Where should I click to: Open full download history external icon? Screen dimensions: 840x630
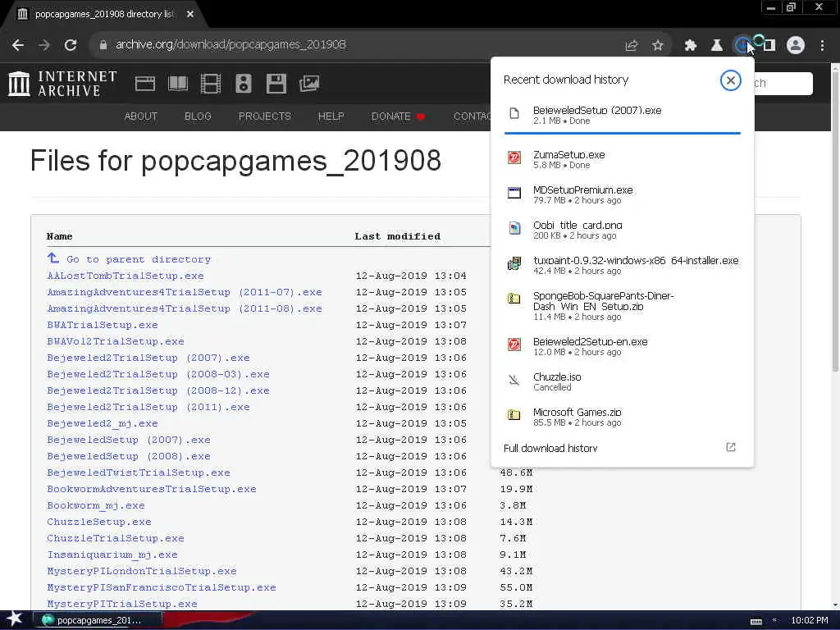pyautogui.click(x=731, y=447)
